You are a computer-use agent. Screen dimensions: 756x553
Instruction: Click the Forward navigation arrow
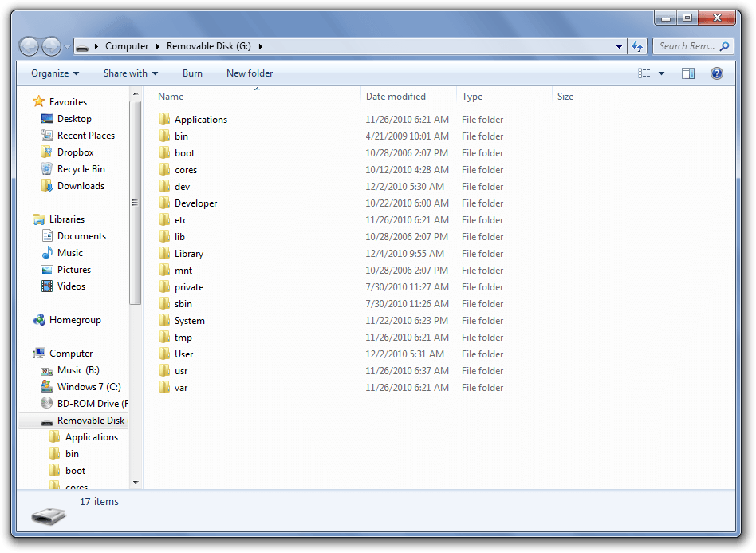click(51, 46)
